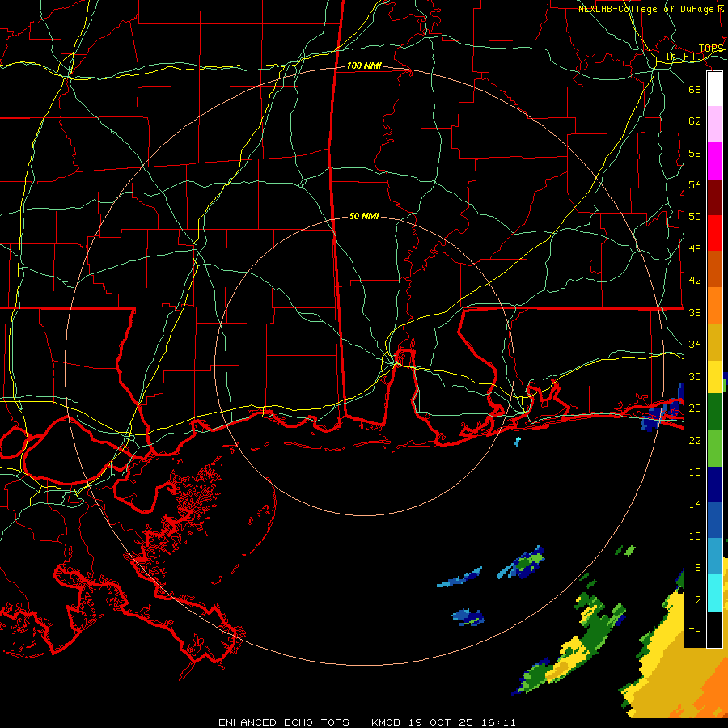The image size is (728, 728).
Task: Click the 2 value on the legend
Action: pos(697,600)
